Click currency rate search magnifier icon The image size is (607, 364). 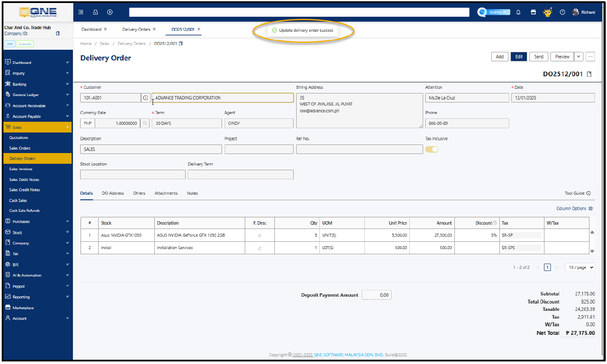point(145,123)
